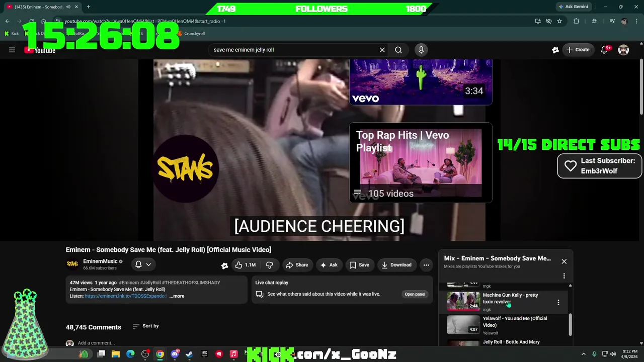Clear the search box text
The height and width of the screenshot is (362, 644).
coord(382,50)
